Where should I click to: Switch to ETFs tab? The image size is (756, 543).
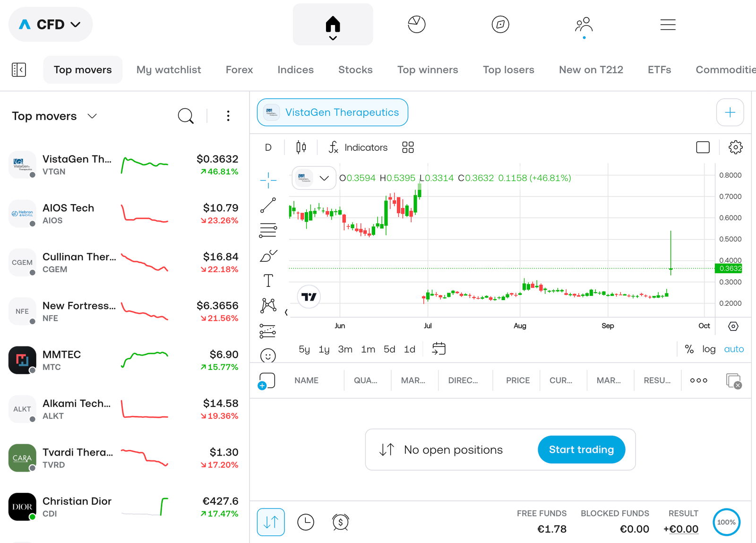(x=659, y=70)
